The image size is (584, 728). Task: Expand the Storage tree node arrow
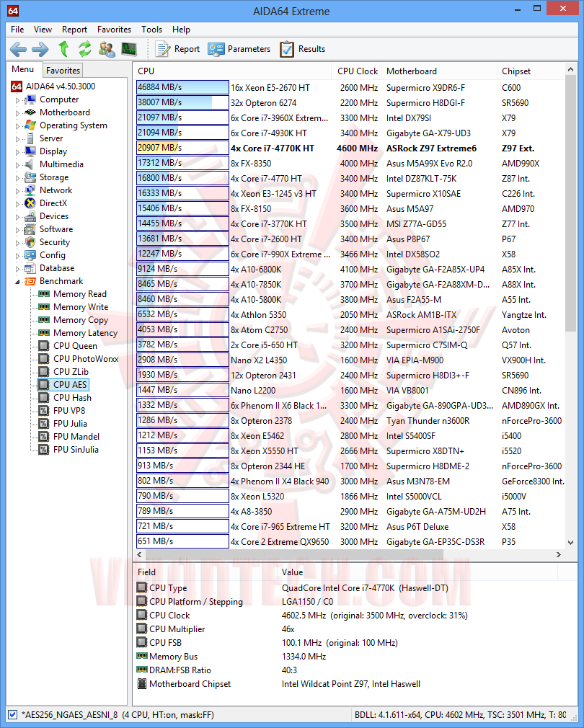pyautogui.click(x=18, y=178)
